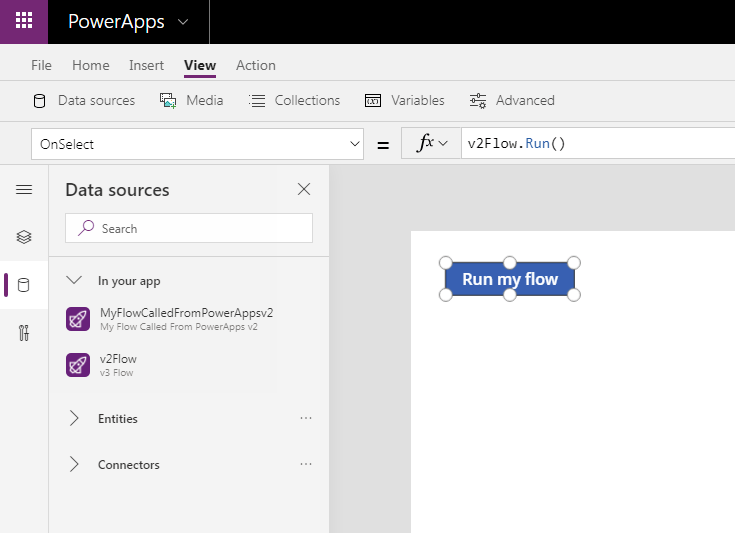Open the Tree view layers icon
This screenshot has width=735, height=533.
pos(24,237)
